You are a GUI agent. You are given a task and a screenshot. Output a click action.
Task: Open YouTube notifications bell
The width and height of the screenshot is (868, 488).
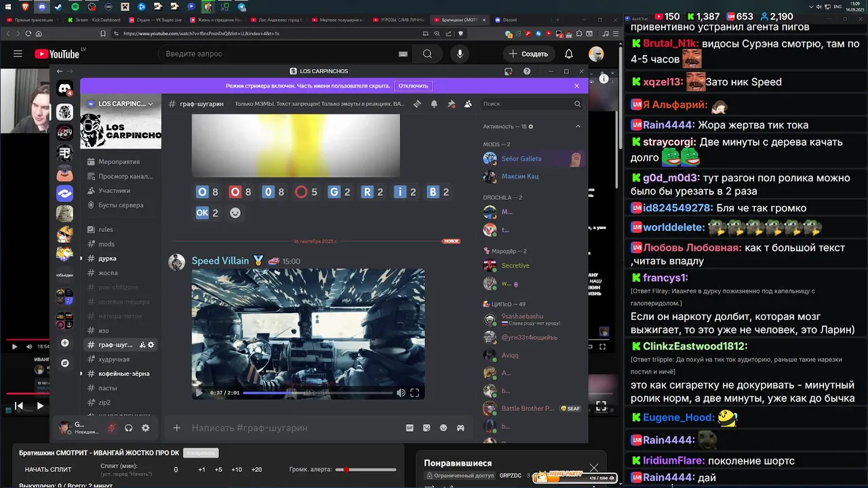[569, 54]
